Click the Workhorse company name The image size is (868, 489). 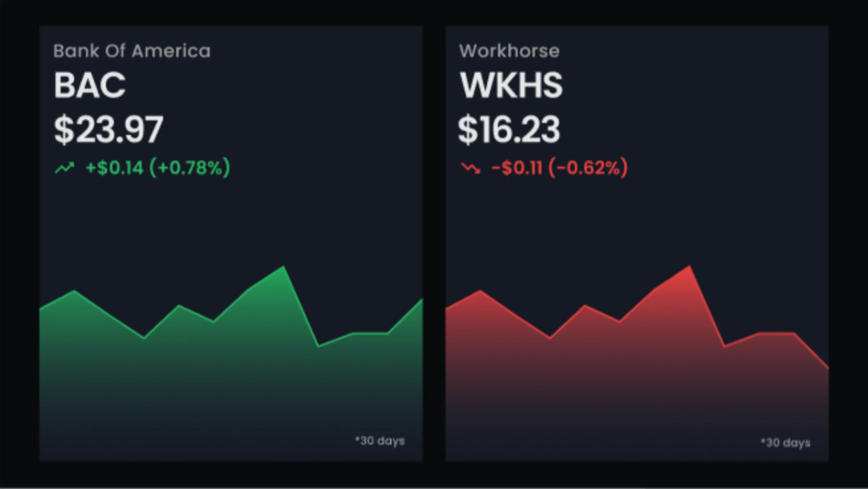tap(509, 51)
